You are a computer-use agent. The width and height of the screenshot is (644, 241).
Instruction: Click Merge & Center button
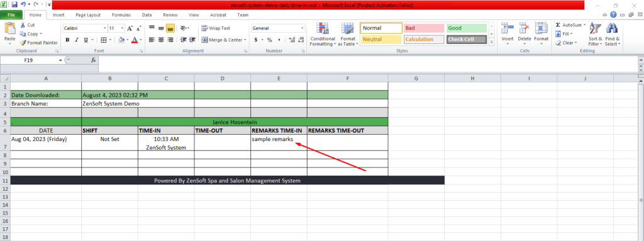coord(224,40)
